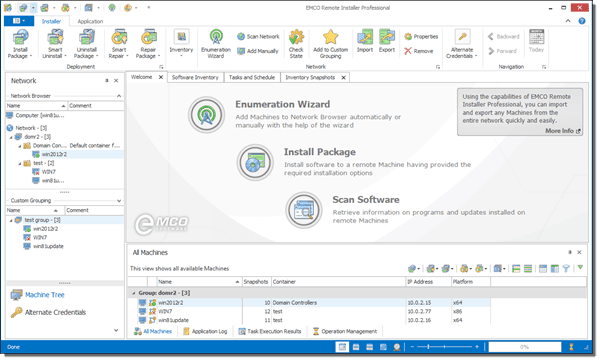Switch to the Application Log tab
This screenshot has width=600, height=361.
[205, 332]
